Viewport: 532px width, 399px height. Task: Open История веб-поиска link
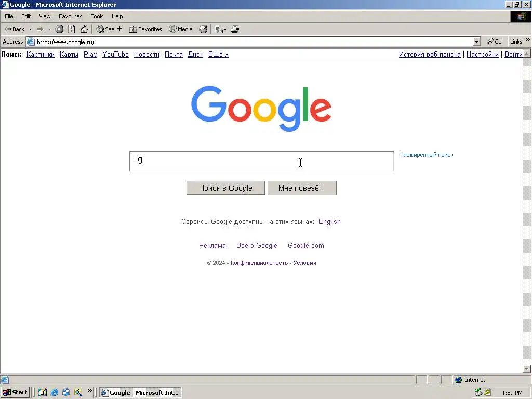(x=430, y=54)
